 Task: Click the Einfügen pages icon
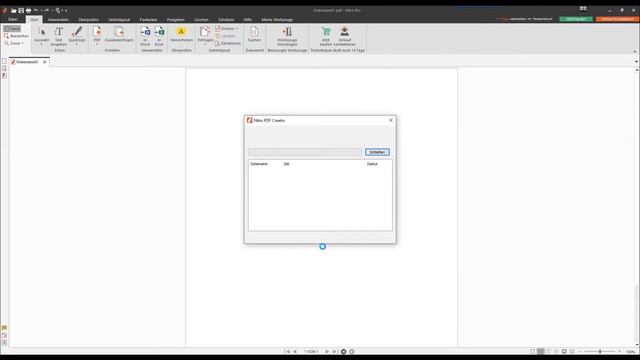tap(205, 32)
